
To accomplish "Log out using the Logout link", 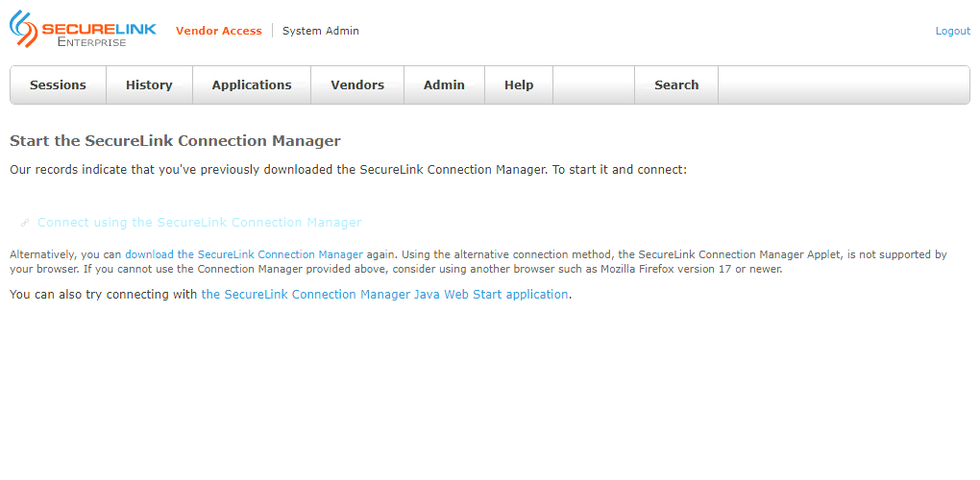I will click(952, 31).
